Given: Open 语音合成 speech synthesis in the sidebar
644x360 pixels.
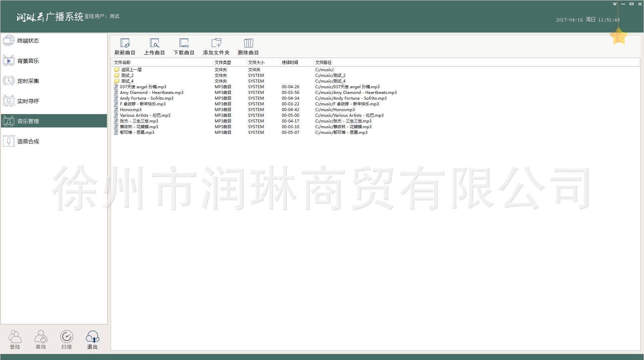Looking at the screenshot, I should click(x=54, y=141).
